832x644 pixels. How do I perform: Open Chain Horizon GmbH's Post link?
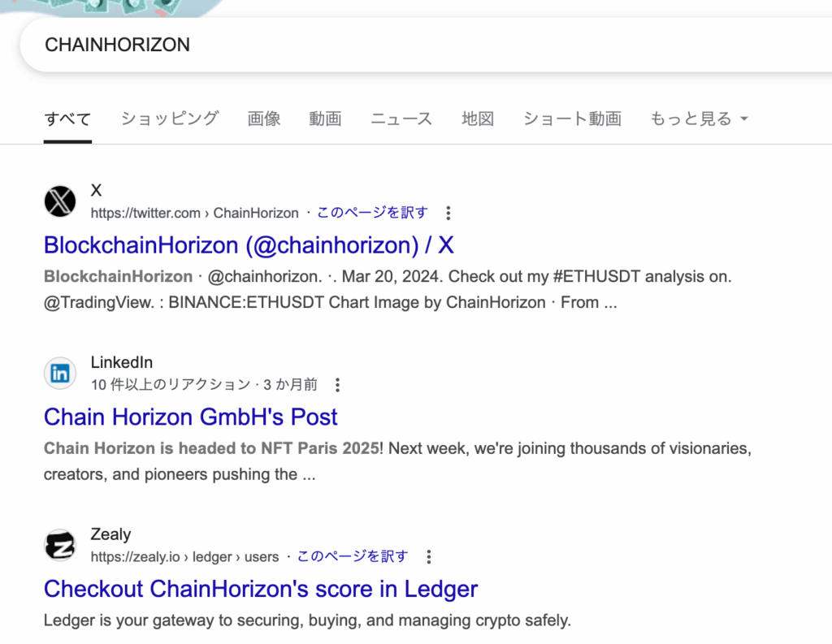(x=190, y=417)
